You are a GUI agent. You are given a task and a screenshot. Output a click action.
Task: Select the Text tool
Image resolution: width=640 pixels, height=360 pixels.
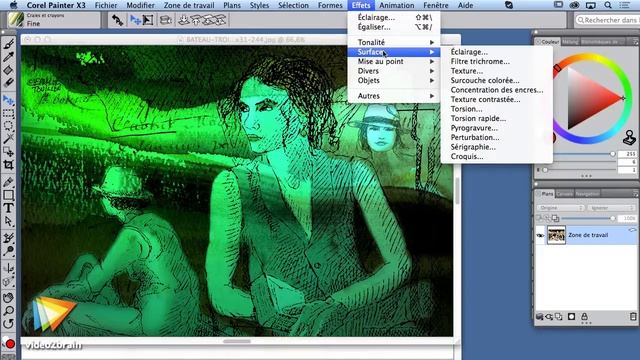(9, 208)
